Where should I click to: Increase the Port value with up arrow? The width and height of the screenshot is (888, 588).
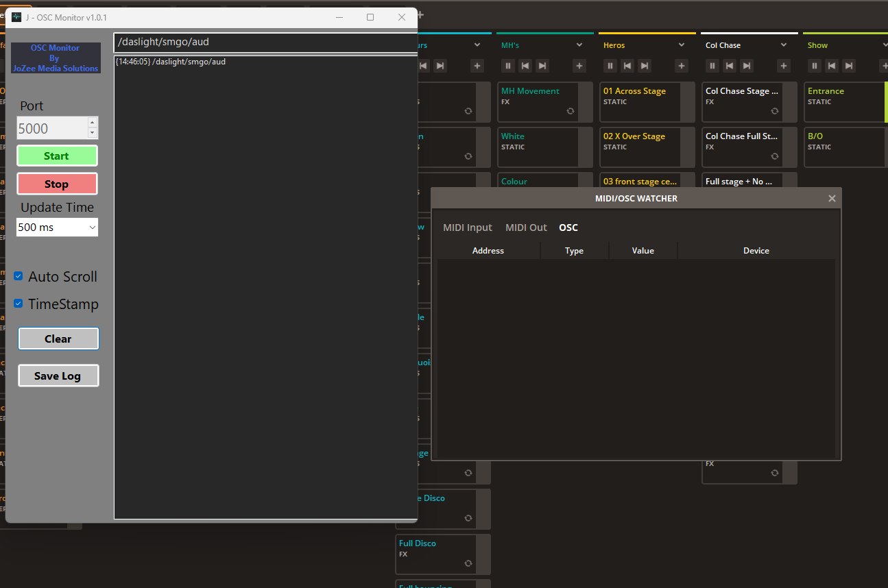(93, 123)
